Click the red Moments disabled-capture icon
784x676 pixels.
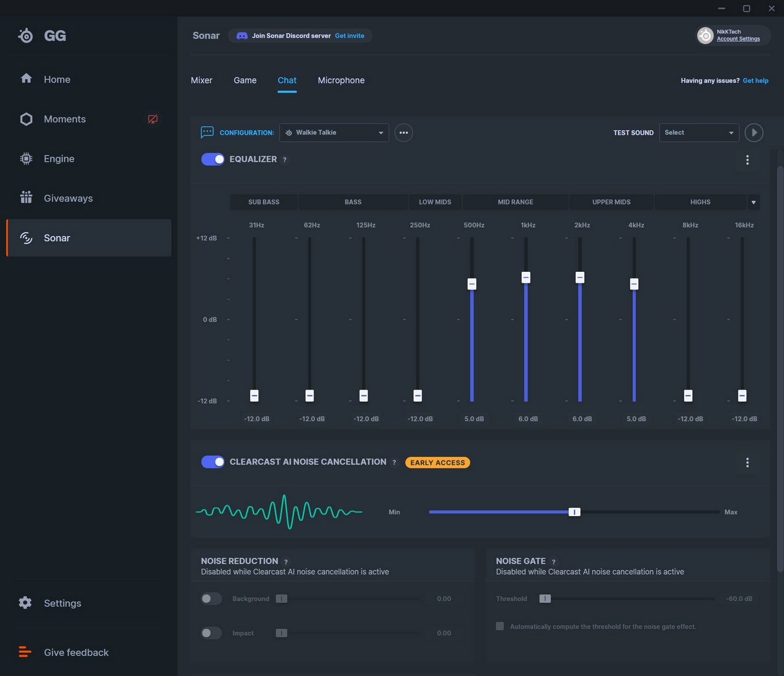(x=153, y=119)
